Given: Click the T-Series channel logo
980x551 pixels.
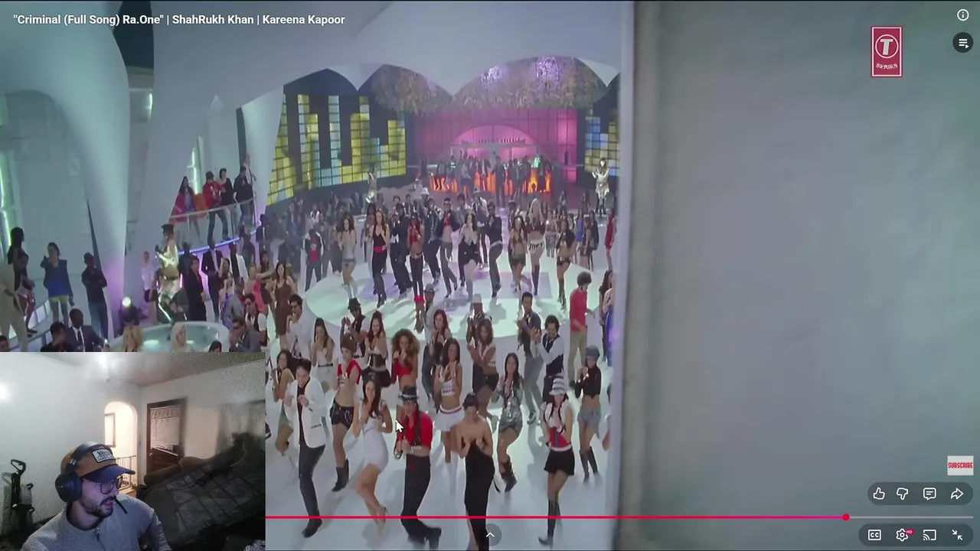Looking at the screenshot, I should coord(887,51).
